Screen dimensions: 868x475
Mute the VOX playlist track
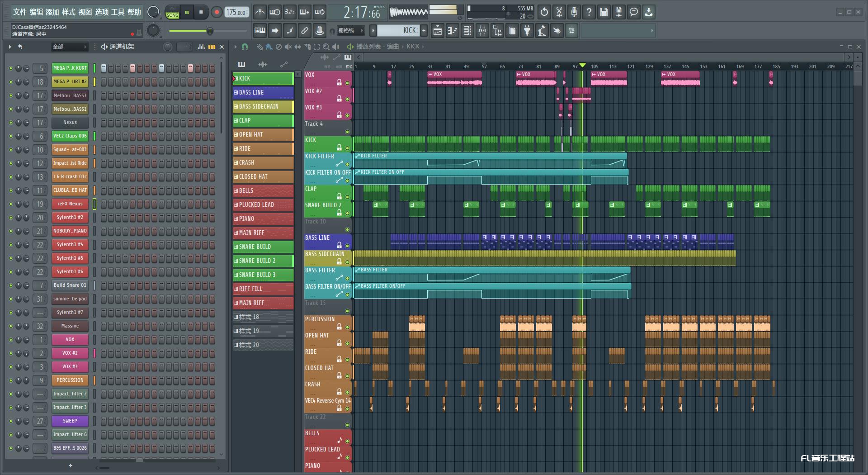[347, 83]
